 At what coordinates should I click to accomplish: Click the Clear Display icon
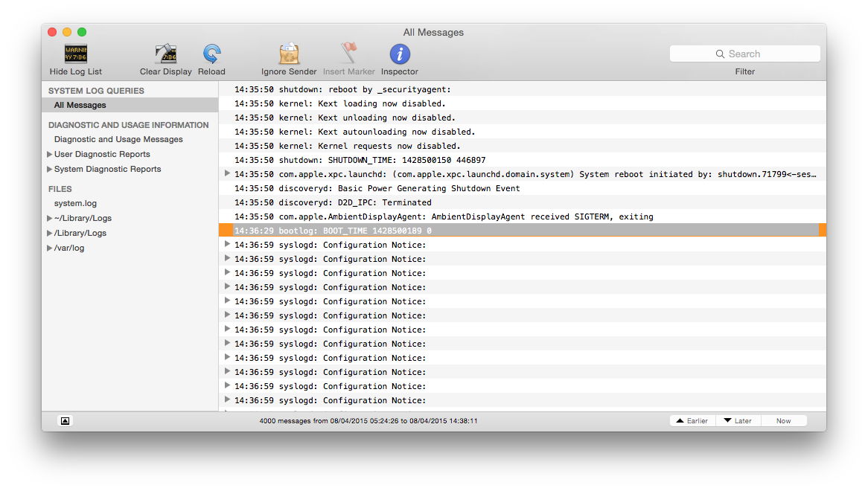(x=165, y=54)
